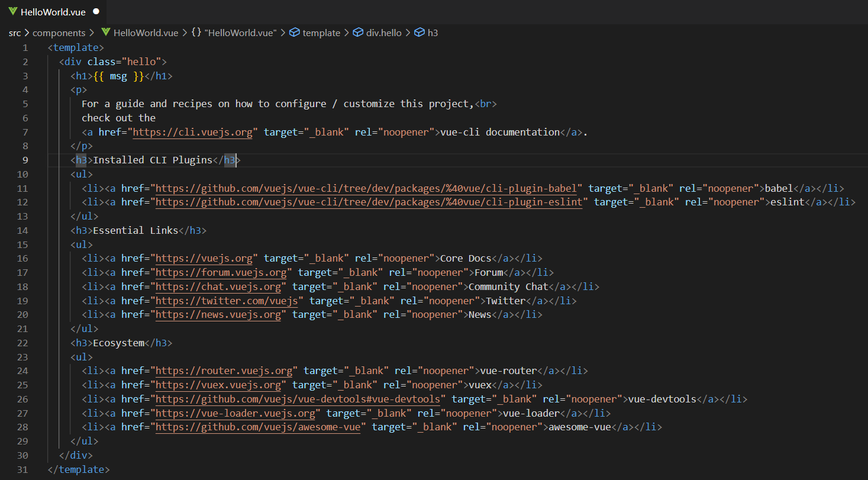This screenshot has height=480, width=868.
Task: Click the https://forum.vuejs.org link
Action: click(x=221, y=273)
